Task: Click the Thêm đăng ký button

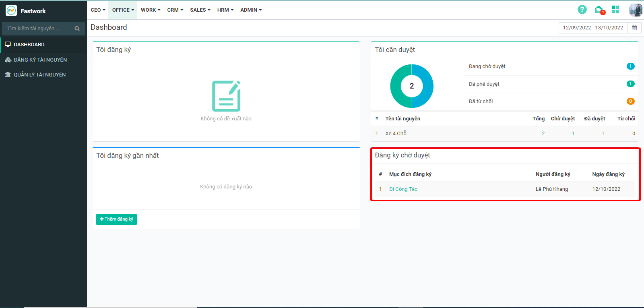Action: [x=116, y=219]
